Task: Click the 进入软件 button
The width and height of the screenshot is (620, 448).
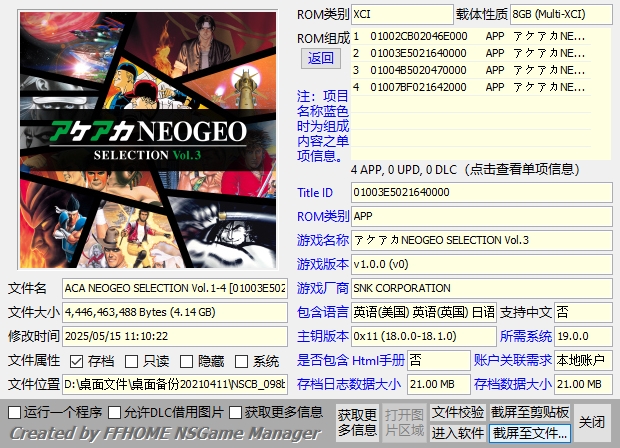Action: click(x=458, y=433)
